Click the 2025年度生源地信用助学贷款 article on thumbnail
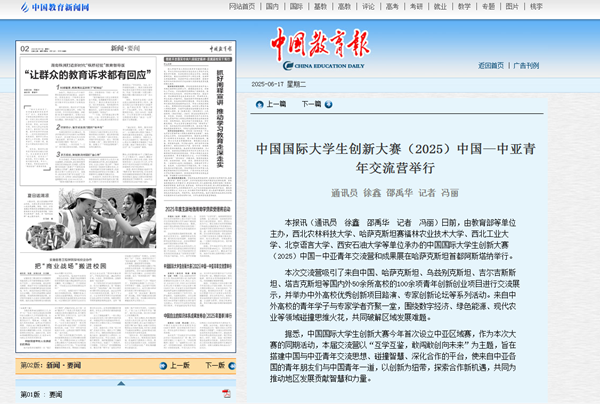 tap(198, 209)
